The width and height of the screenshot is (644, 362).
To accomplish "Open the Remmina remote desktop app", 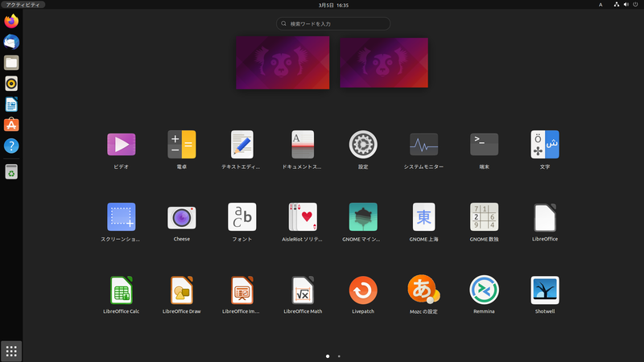I will (x=485, y=290).
